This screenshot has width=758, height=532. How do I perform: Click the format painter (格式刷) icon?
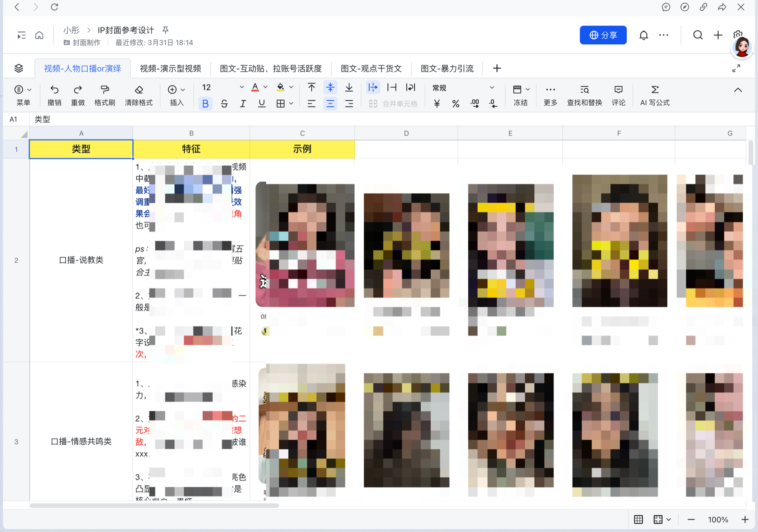coord(104,89)
